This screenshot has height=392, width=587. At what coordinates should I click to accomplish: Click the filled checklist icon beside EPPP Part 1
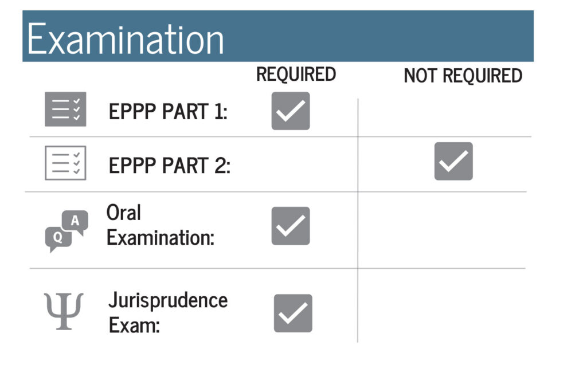[x=65, y=109]
